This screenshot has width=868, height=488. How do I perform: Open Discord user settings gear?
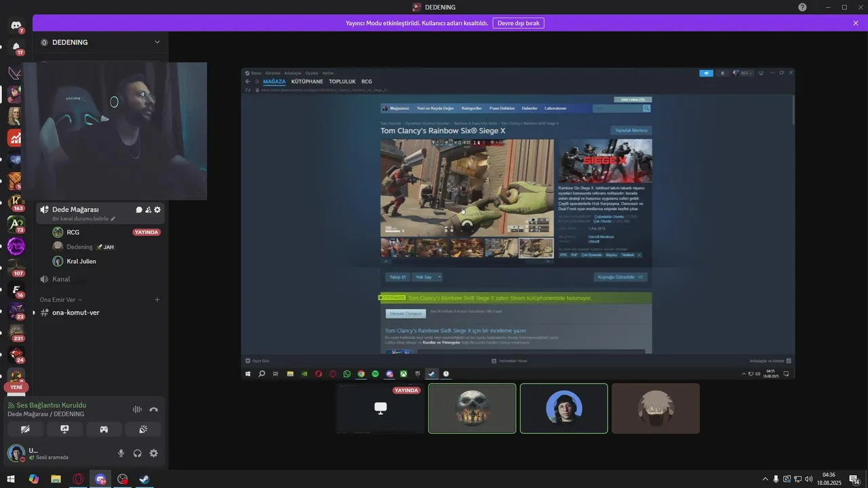click(x=154, y=453)
